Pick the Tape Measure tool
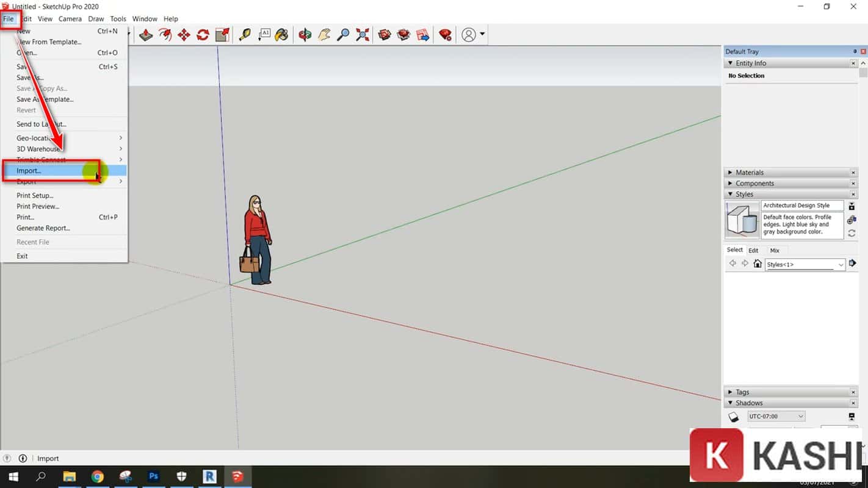The image size is (868, 488). (x=244, y=35)
